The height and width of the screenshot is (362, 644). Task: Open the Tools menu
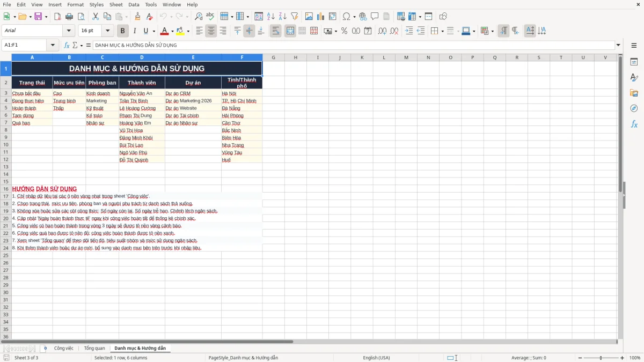click(151, 4)
